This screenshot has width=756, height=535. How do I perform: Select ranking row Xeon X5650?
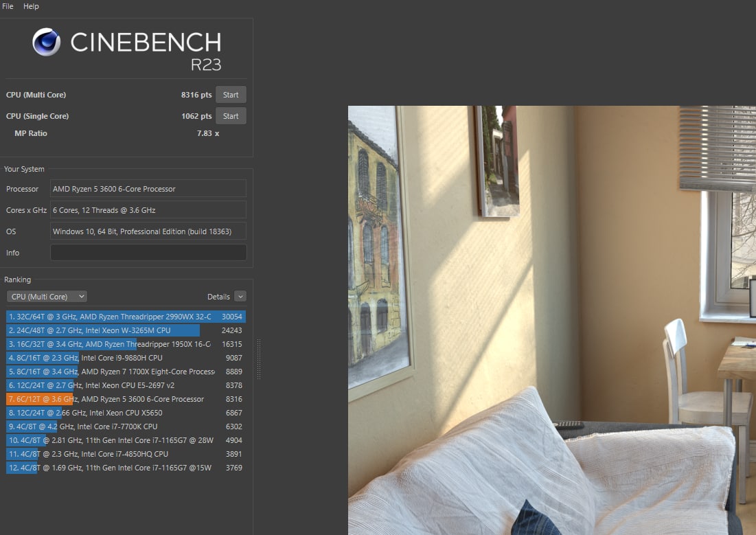point(126,413)
